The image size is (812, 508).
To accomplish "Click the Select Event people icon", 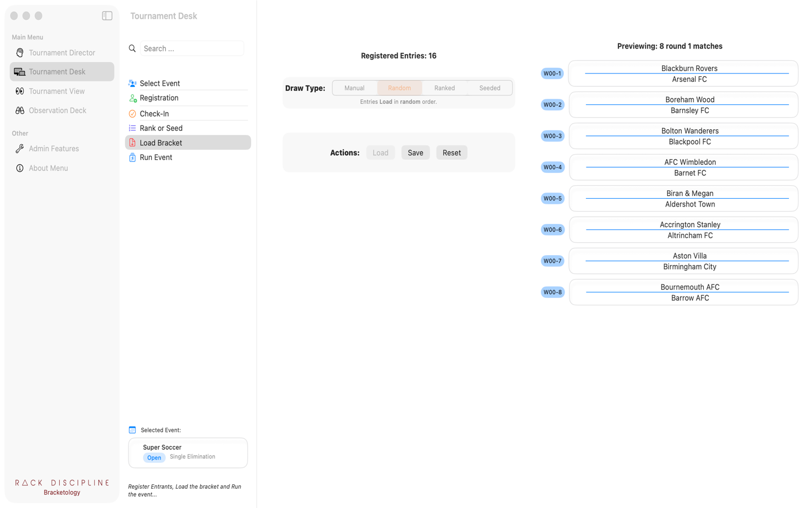I will tap(133, 84).
